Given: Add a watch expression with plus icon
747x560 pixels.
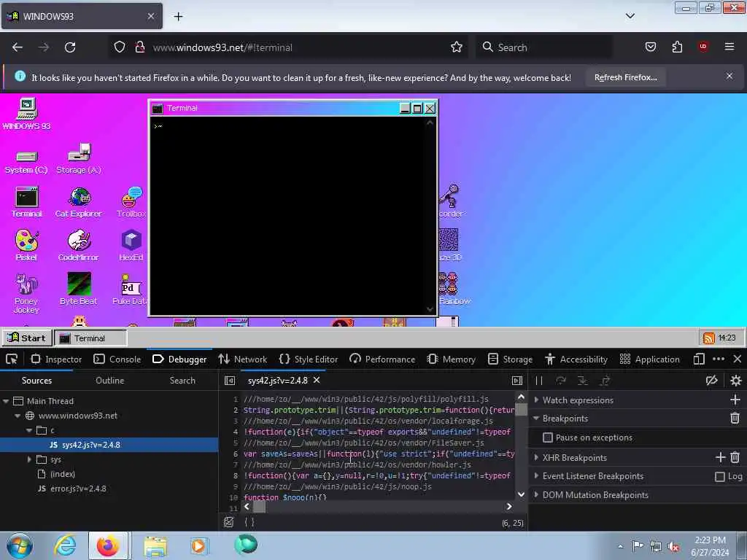Looking at the screenshot, I should coord(735,400).
